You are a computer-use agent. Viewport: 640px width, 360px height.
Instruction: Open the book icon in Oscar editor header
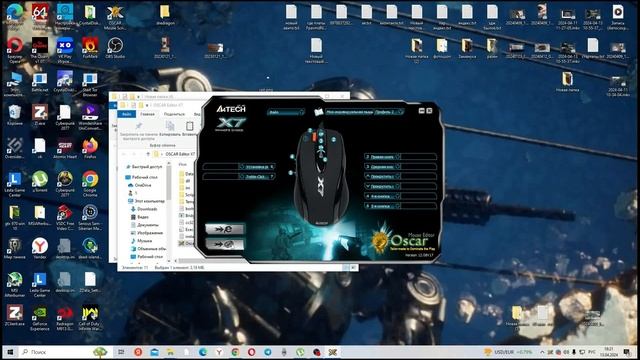tap(319, 112)
